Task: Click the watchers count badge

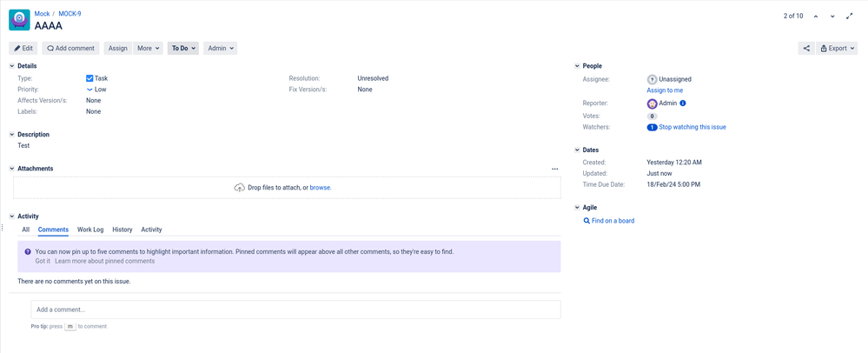Action: coord(653,127)
